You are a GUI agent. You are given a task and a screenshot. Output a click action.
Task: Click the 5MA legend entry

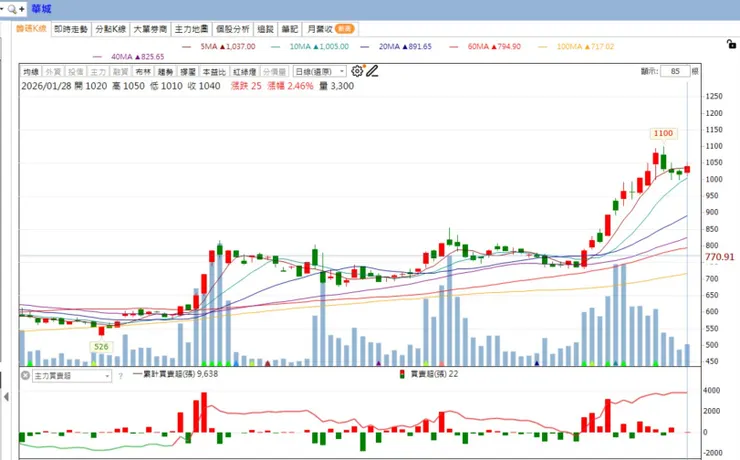pyautogui.click(x=219, y=47)
